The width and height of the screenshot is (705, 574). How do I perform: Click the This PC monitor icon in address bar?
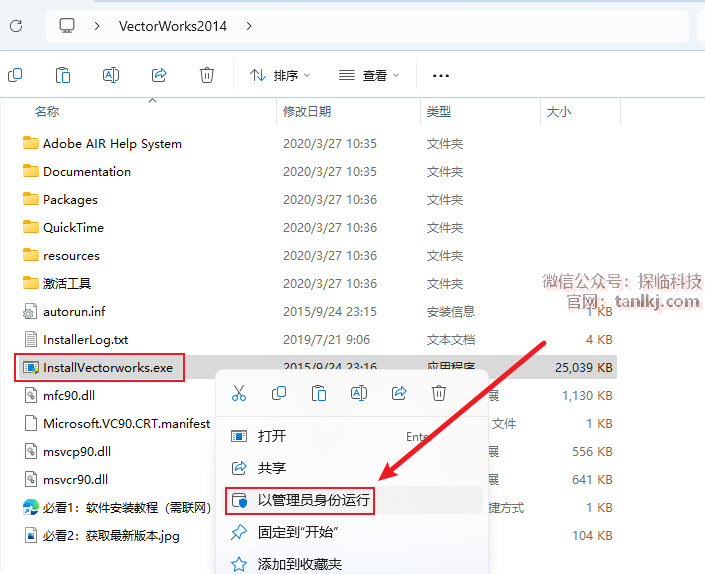(67, 26)
